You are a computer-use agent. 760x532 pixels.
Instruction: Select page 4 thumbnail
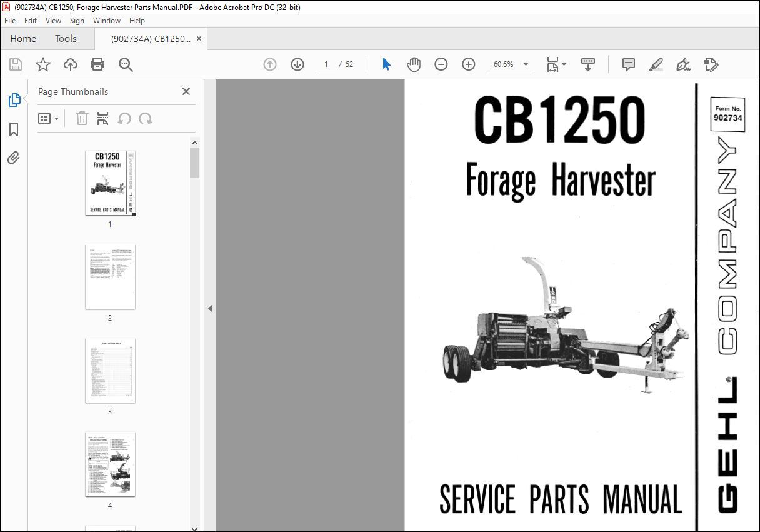coord(110,464)
